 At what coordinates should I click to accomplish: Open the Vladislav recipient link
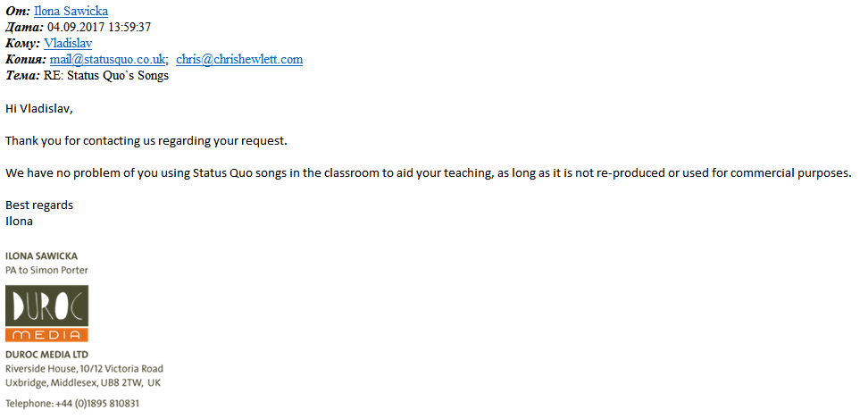click(x=68, y=43)
